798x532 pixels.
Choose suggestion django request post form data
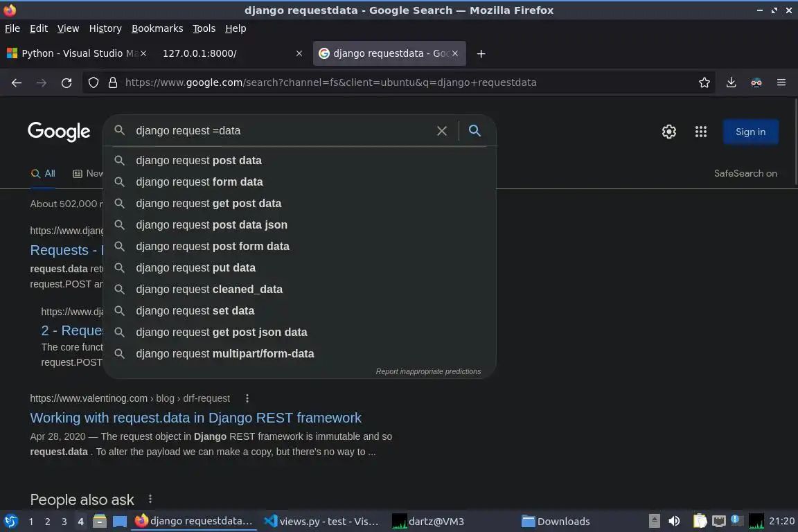[299, 247]
